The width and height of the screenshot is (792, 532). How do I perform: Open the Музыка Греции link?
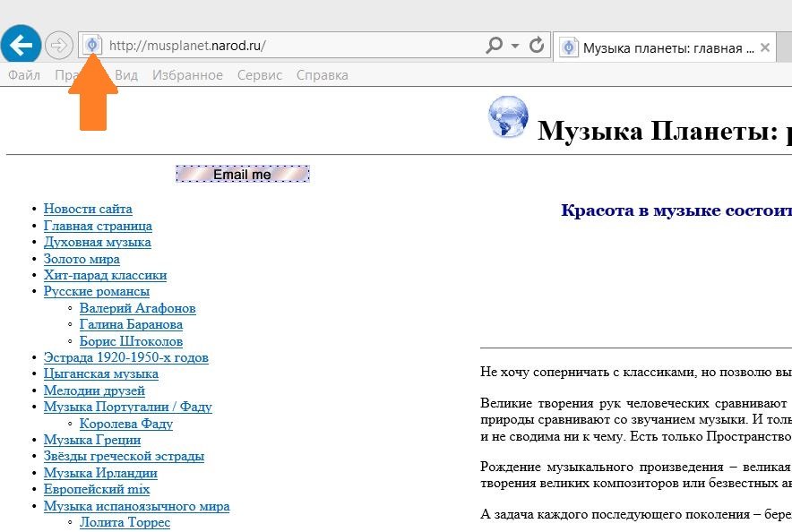click(x=91, y=440)
